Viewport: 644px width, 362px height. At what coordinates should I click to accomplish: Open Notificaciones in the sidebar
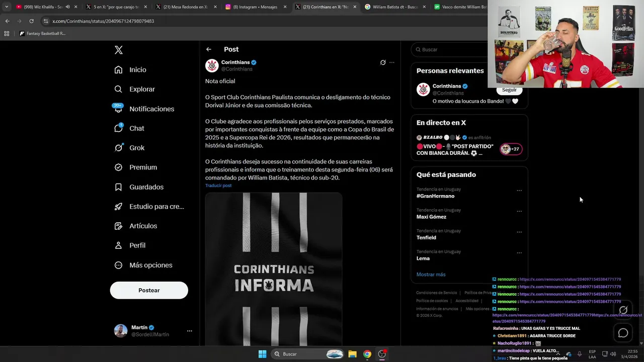(144, 109)
